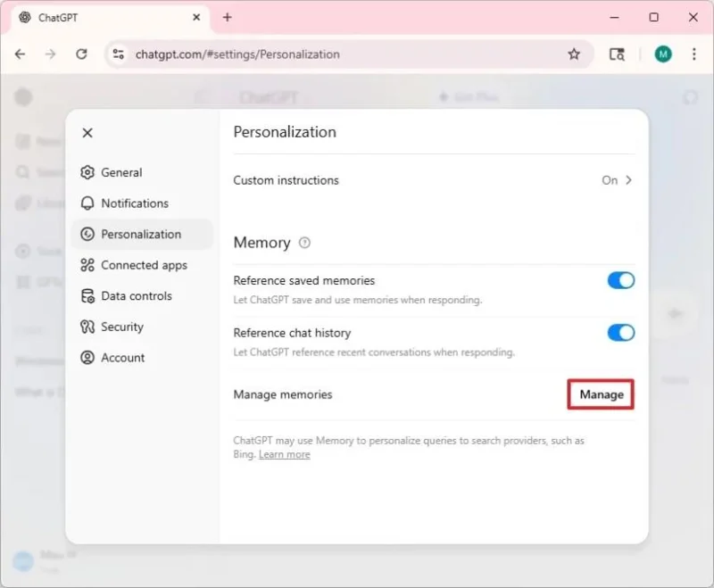Image resolution: width=714 pixels, height=588 pixels.
Task: Go back using the back arrow
Action: coord(20,54)
